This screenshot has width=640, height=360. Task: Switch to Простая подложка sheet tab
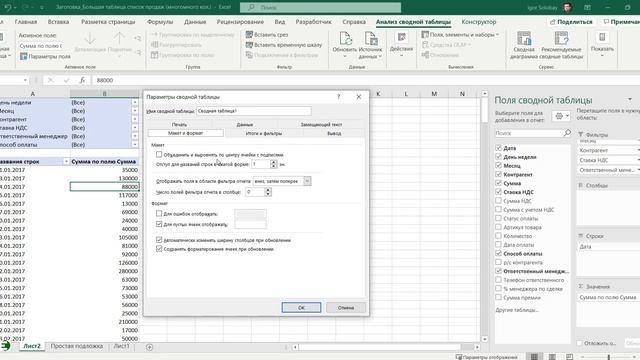pyautogui.click(x=77, y=346)
